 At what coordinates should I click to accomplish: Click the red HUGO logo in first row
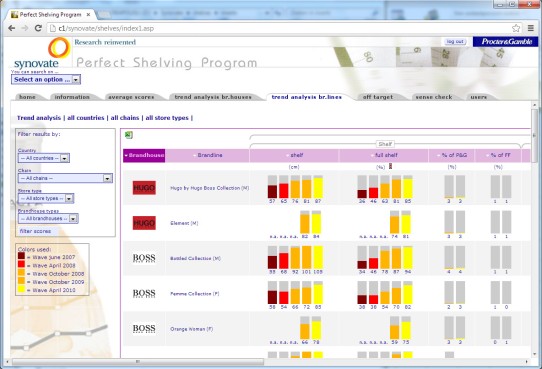144,188
